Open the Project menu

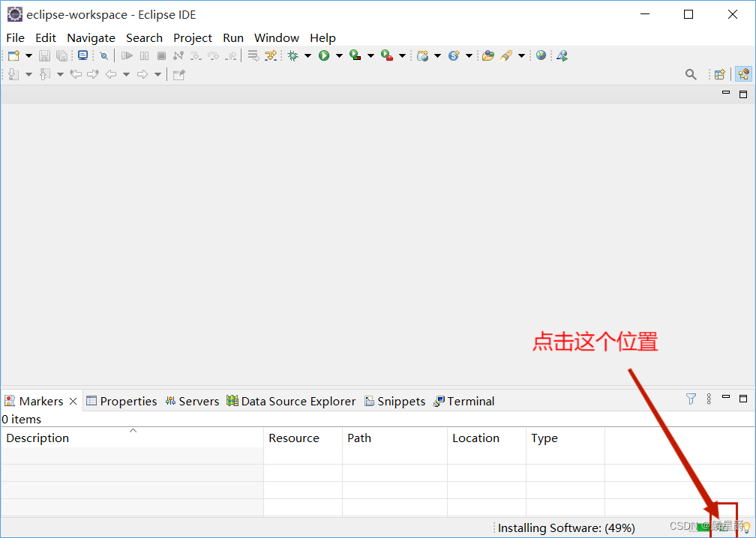coord(193,38)
